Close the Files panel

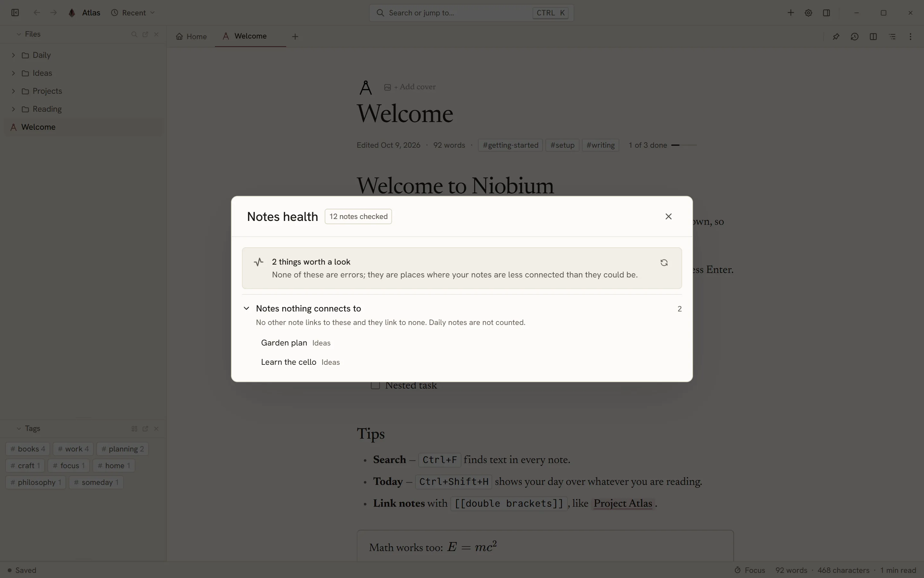156,34
